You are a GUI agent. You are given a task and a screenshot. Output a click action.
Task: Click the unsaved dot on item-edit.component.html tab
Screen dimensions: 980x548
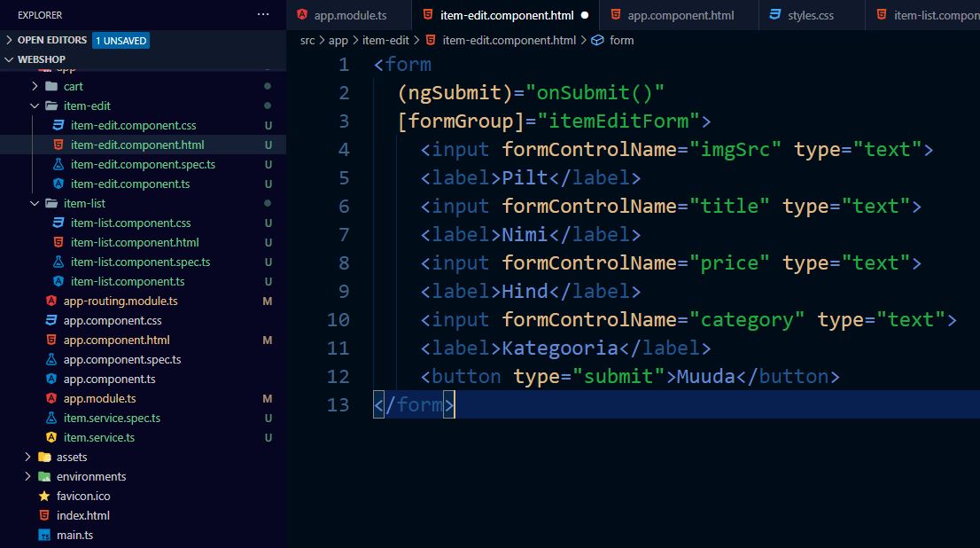(583, 14)
